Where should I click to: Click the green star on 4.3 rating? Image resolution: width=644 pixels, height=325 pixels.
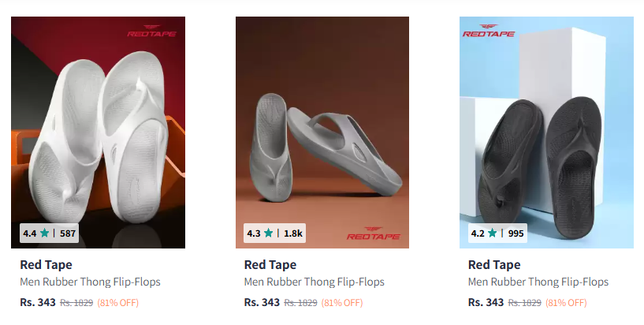point(268,233)
